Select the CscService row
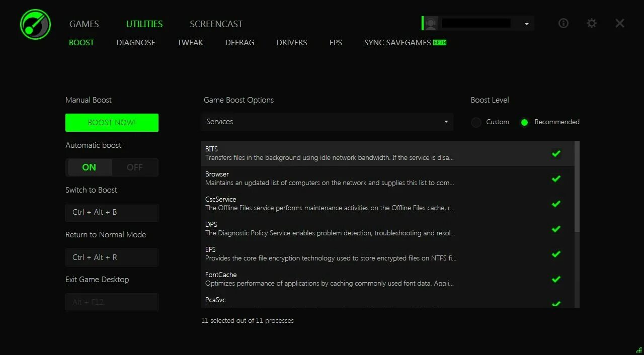This screenshot has height=355, width=644. coord(387,204)
